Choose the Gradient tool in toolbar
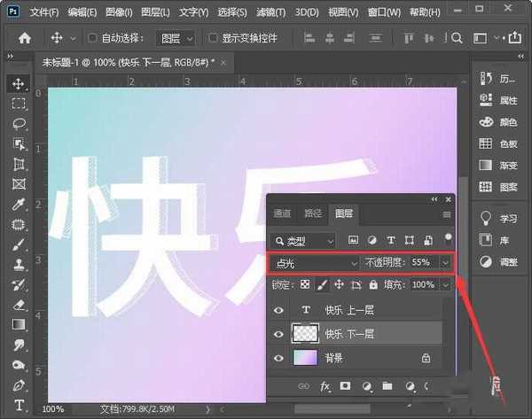 tap(19, 324)
